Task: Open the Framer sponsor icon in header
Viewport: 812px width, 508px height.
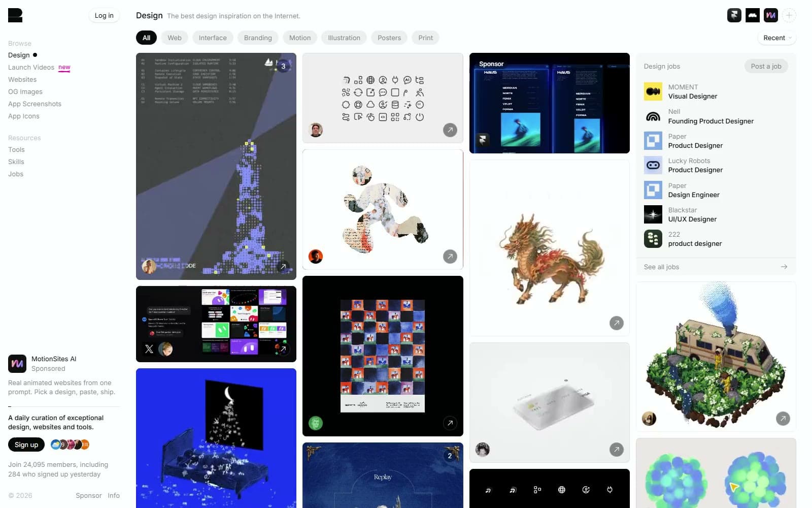Action: coord(734,15)
